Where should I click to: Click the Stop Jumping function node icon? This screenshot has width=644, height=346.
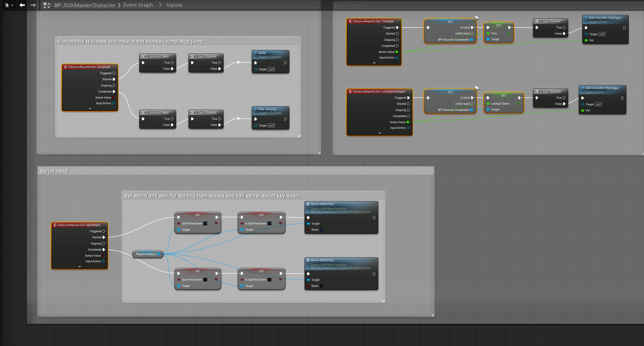[x=255, y=109]
